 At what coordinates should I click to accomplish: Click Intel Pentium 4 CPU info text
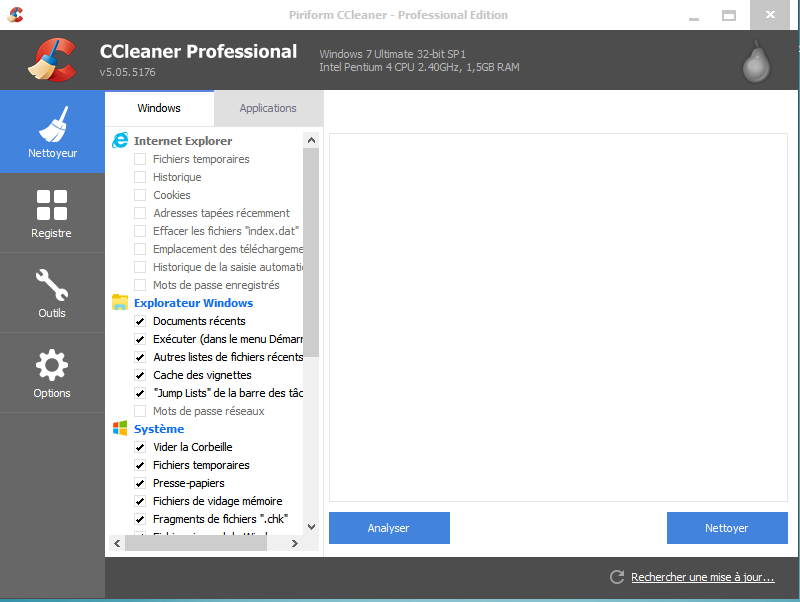419,67
